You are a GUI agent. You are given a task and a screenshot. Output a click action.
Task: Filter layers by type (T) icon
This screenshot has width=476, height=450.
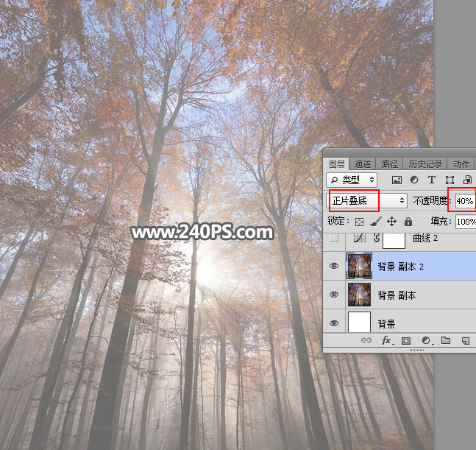(432, 180)
